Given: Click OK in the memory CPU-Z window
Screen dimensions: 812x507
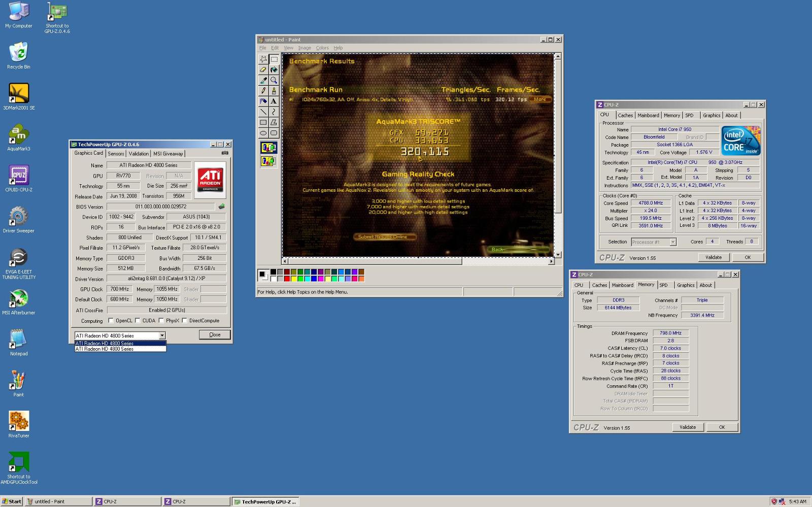Looking at the screenshot, I should click(722, 427).
